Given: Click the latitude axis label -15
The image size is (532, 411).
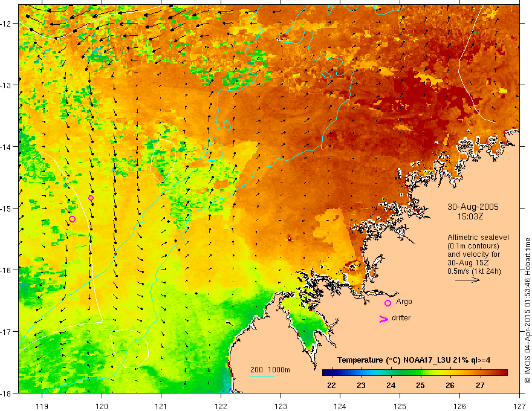Looking at the screenshot, I should 7,208.
